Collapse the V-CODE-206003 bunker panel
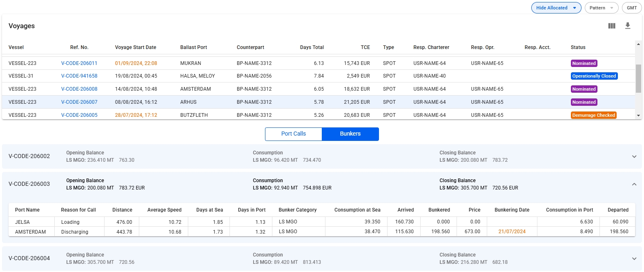This screenshot has height=272, width=644. (x=634, y=184)
